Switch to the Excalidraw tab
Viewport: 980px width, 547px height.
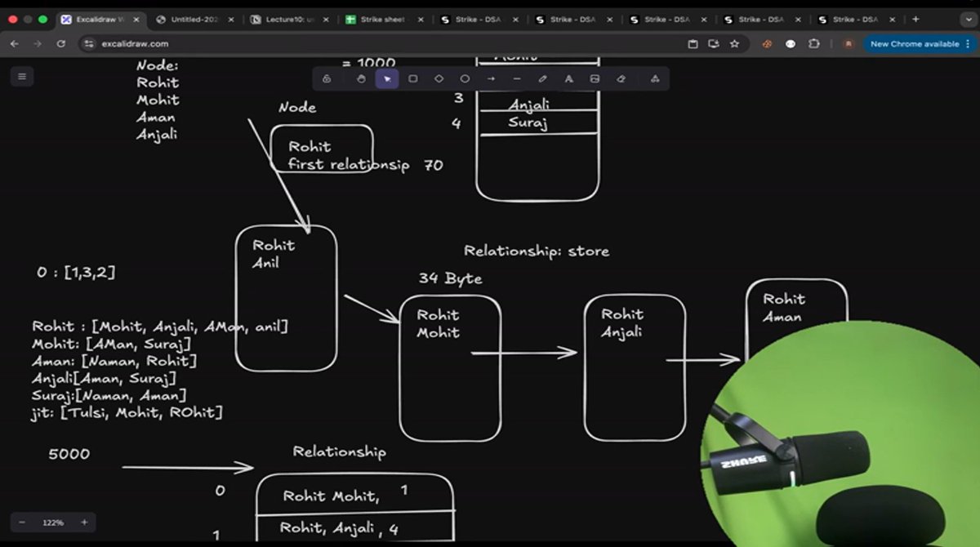point(100,19)
